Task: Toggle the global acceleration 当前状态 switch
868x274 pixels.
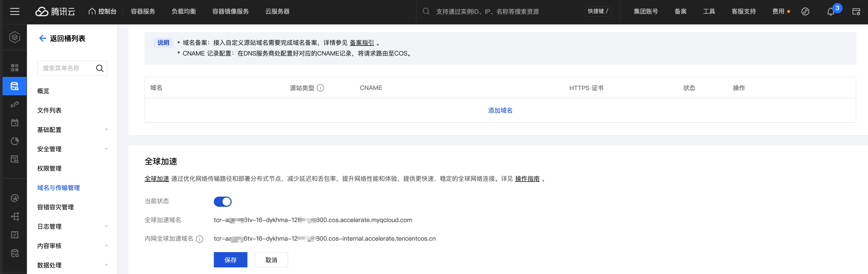Action: coord(222,201)
